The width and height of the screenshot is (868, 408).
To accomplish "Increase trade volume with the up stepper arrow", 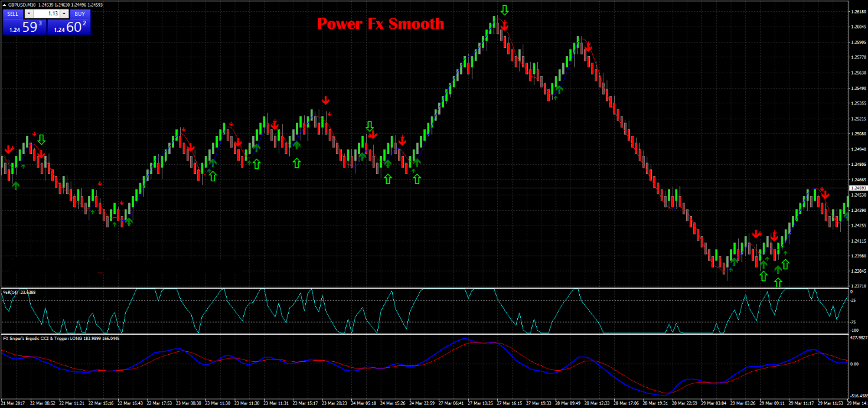I will (64, 13).
